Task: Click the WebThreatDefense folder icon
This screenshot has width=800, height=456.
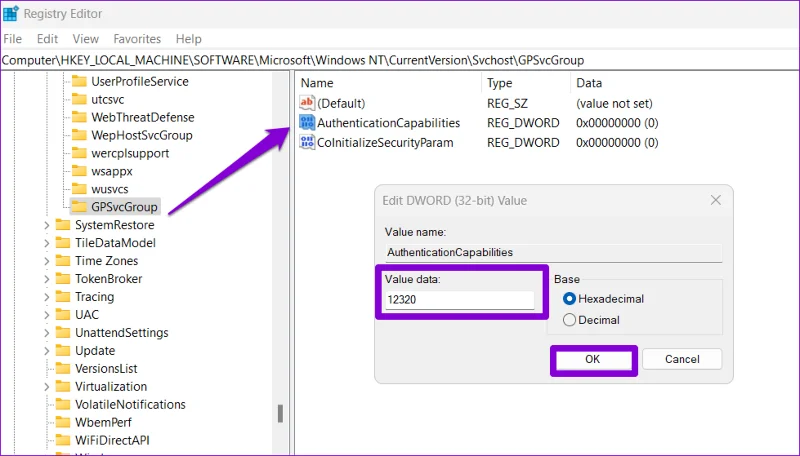Action: pyautogui.click(x=79, y=117)
